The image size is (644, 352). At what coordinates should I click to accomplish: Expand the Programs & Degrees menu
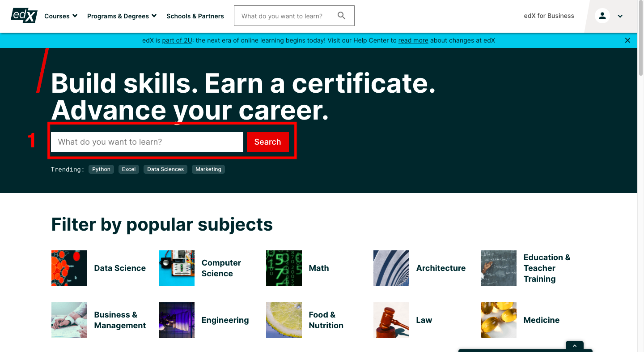[122, 16]
